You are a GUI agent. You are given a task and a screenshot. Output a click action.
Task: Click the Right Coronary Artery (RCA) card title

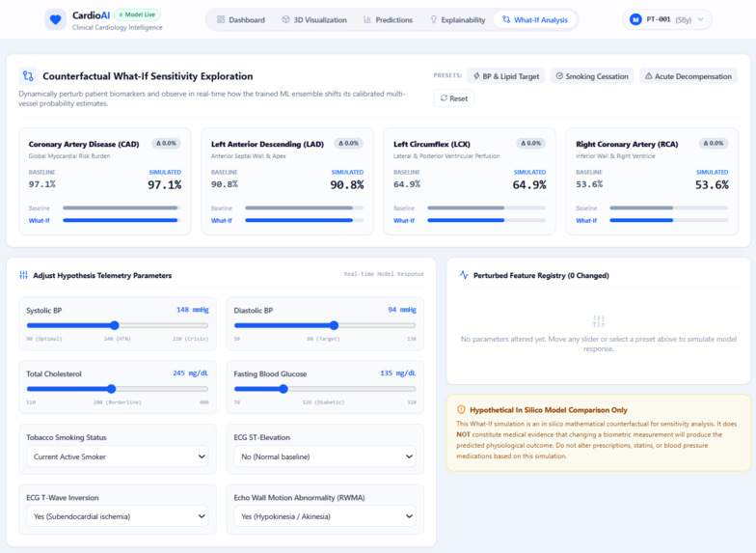[627, 144]
